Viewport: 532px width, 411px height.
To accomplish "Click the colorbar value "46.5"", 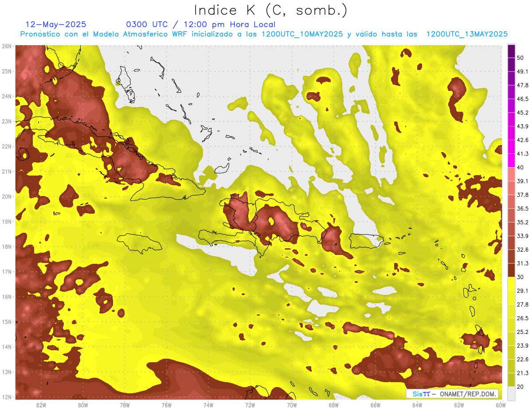I will (522, 99).
